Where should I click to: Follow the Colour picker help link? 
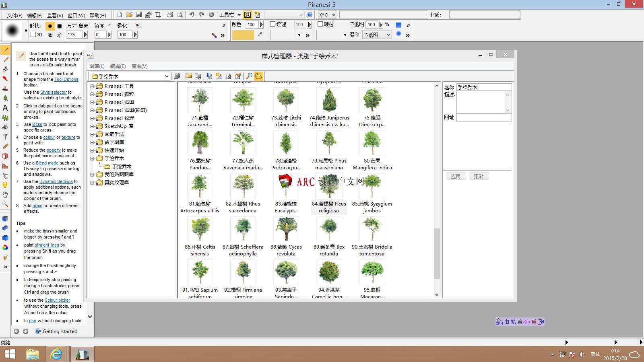tap(57, 300)
